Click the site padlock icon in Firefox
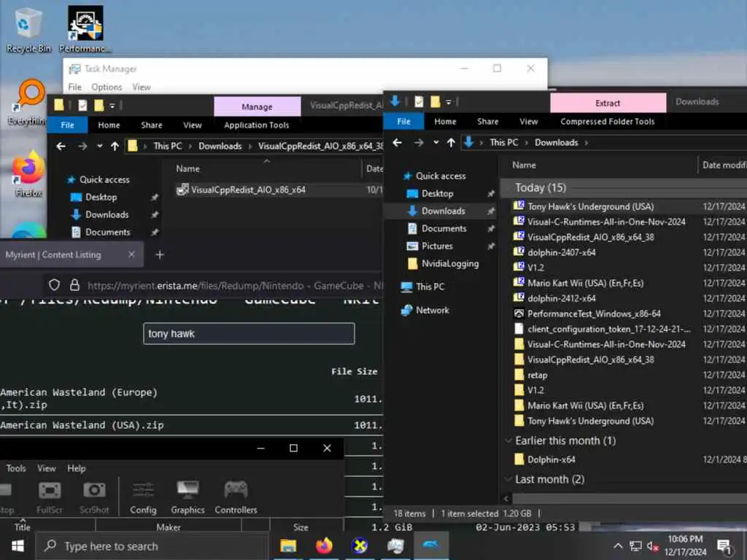 click(74, 285)
